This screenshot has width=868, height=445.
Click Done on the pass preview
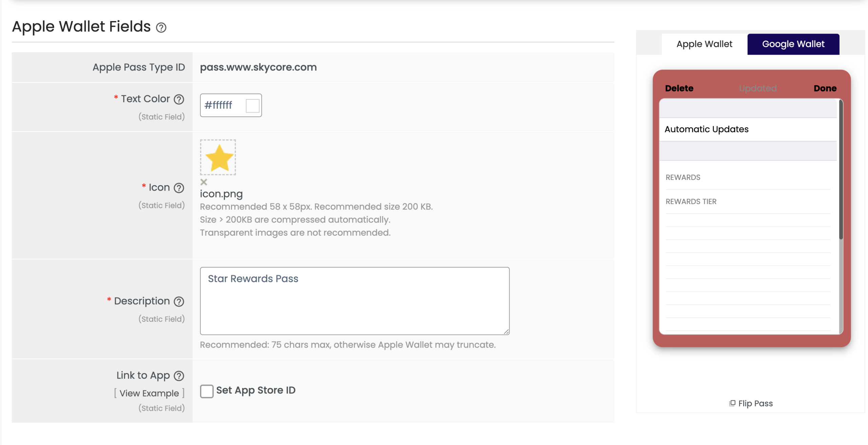[825, 89]
